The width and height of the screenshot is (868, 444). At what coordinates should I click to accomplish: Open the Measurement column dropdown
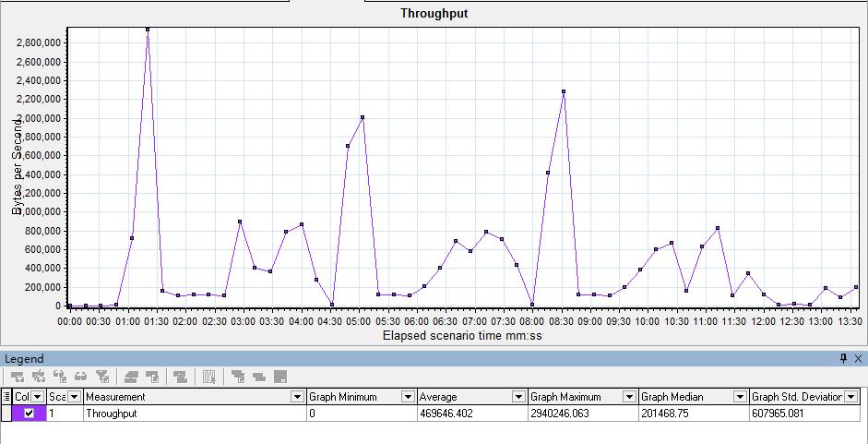point(297,397)
